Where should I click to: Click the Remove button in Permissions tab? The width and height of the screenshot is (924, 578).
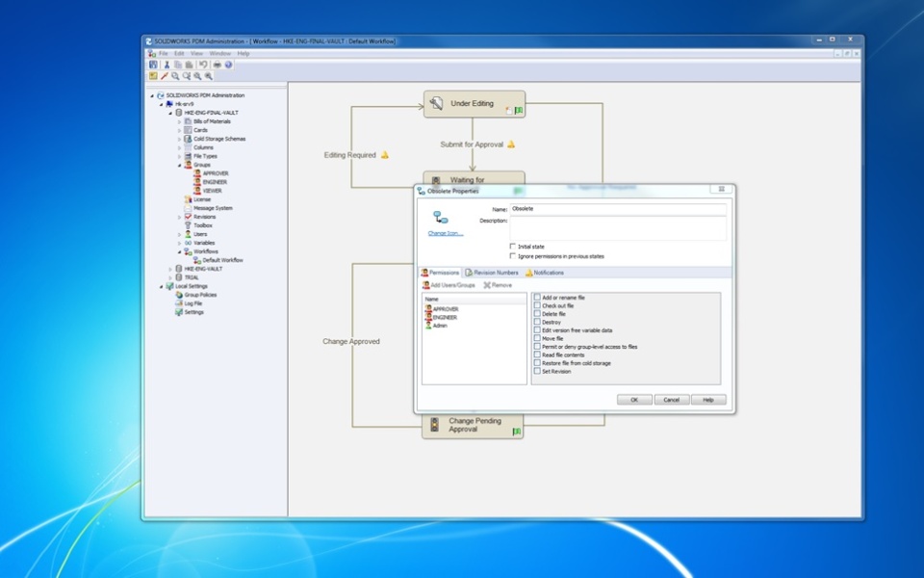498,285
